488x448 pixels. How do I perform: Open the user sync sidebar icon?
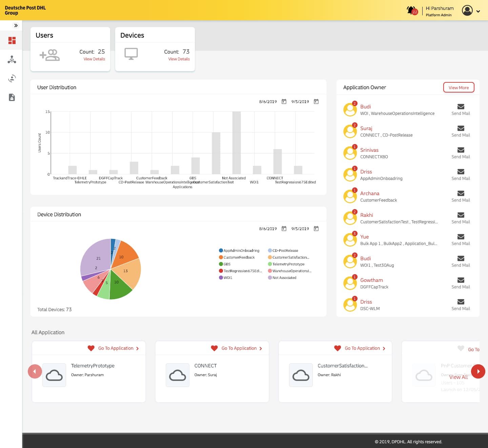[12, 79]
